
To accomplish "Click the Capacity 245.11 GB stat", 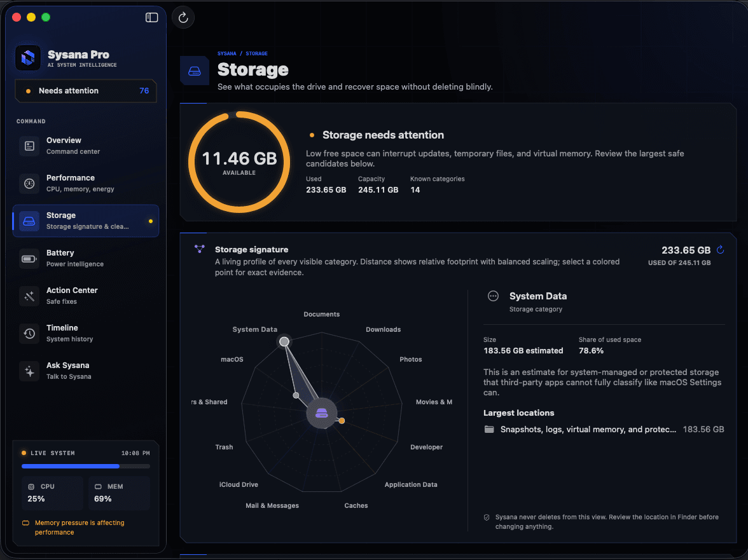I will (x=378, y=185).
